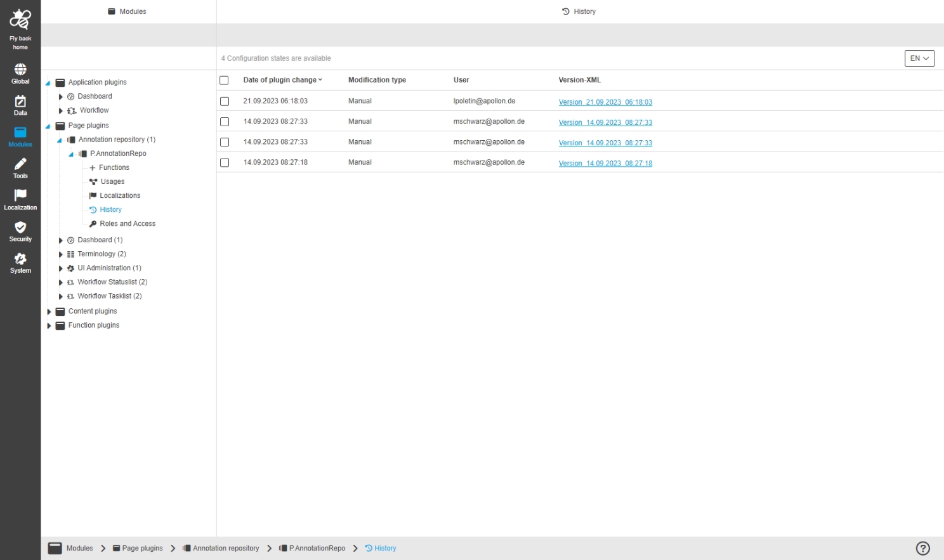Expand the UI Administration (1) node arrow

(x=60, y=268)
